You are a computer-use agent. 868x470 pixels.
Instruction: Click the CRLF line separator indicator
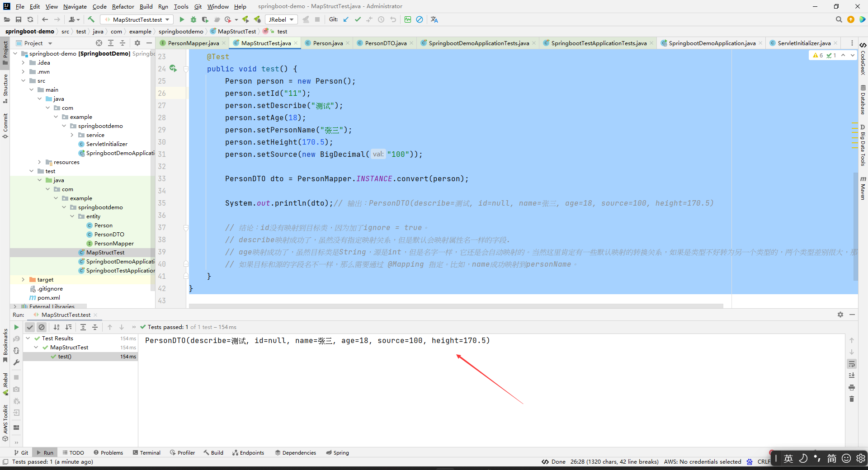764,461
